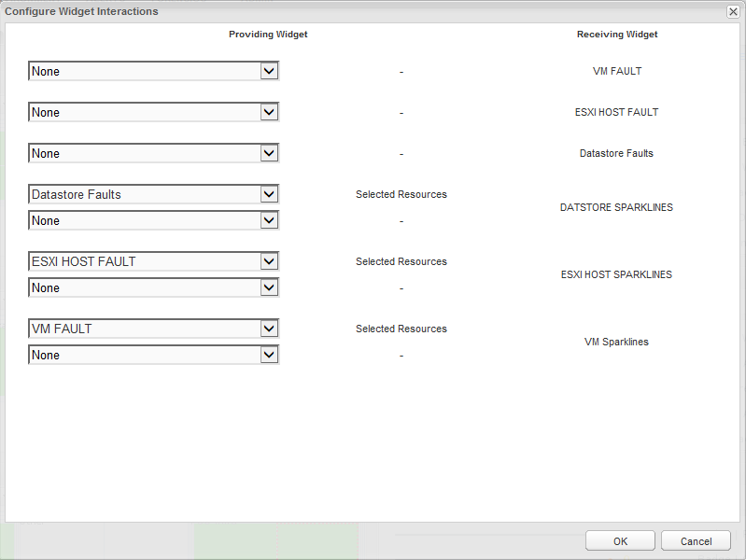The width and height of the screenshot is (746, 560).
Task: Open the ESXI HOST FAULT provider selection
Action: click(x=145, y=261)
